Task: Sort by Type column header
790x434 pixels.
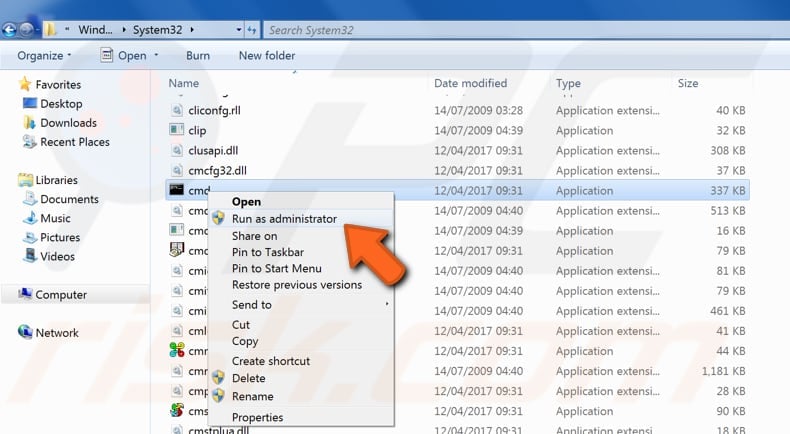Action: click(568, 83)
